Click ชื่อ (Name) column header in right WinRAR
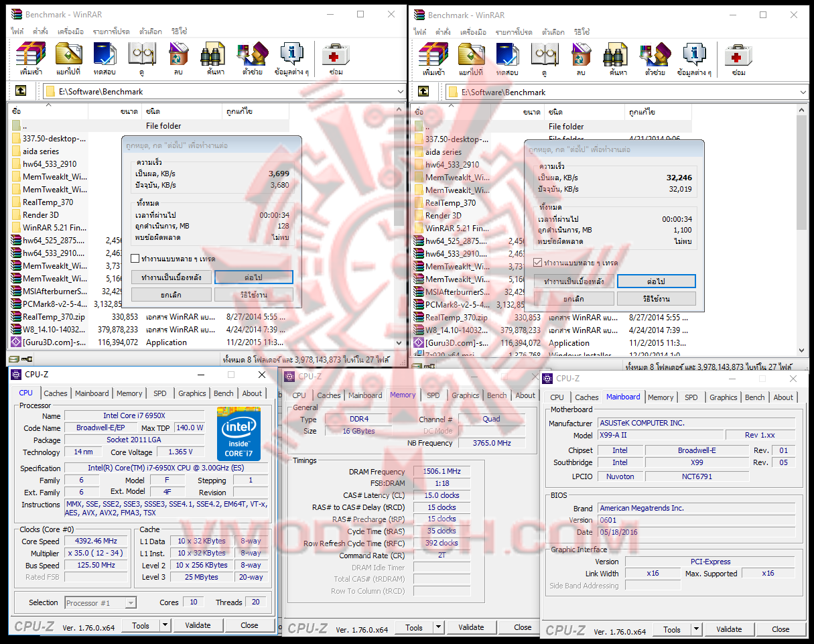This screenshot has height=644, width=814. (x=450, y=112)
